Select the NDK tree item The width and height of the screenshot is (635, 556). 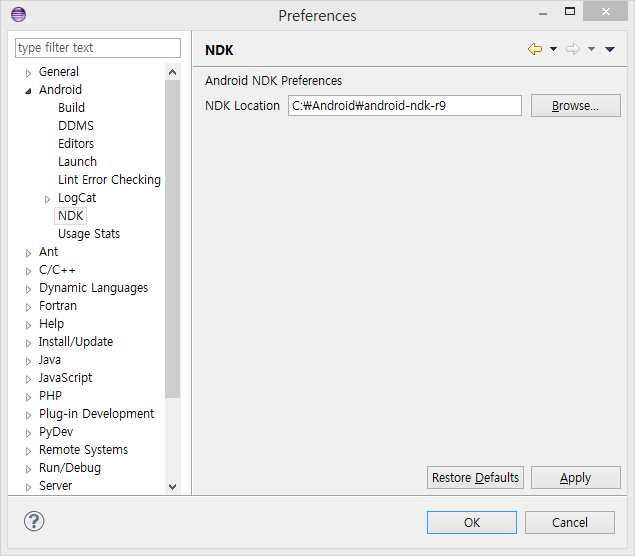[x=70, y=215]
